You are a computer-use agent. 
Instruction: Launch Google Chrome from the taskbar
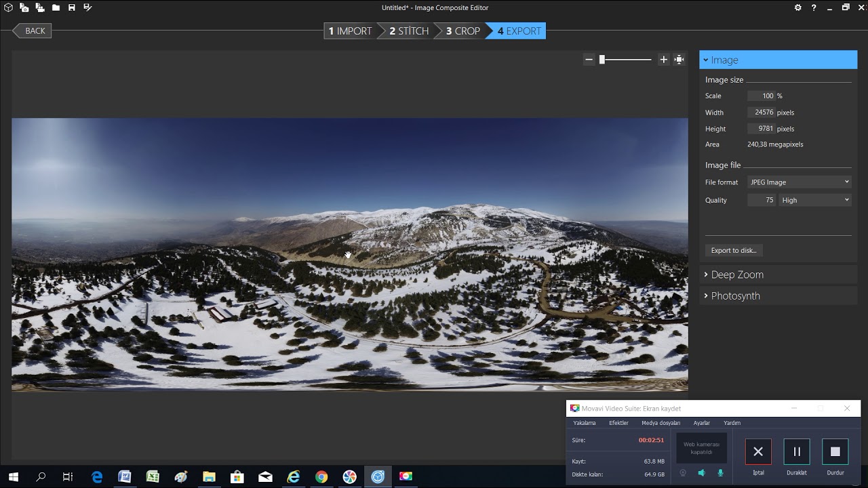(x=321, y=476)
